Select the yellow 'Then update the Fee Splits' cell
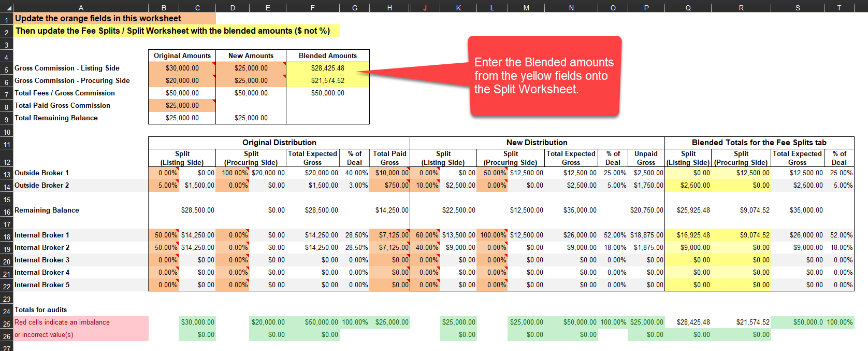 tap(176, 31)
